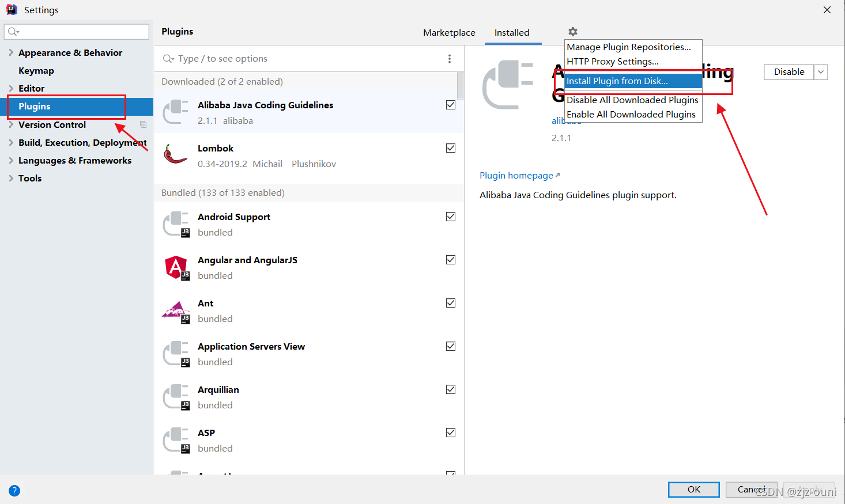The height and width of the screenshot is (504, 845).
Task: Click the Application Servers View plugin icon
Action: (176, 354)
